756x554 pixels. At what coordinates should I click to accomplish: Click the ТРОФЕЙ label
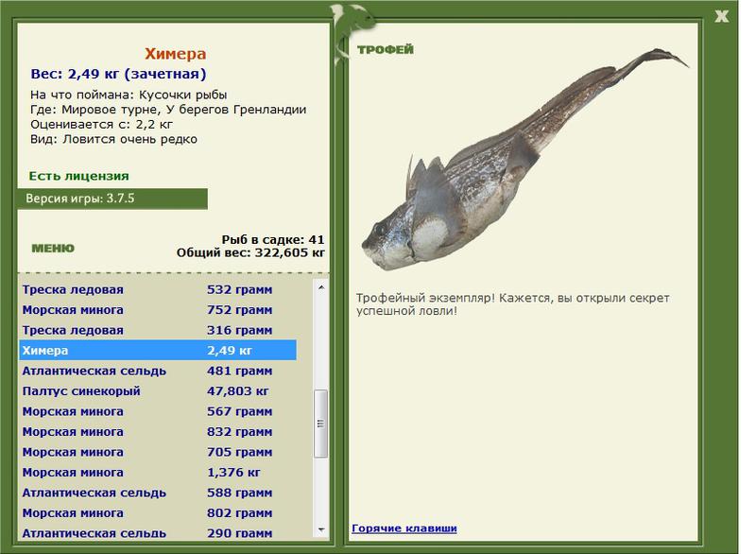pyautogui.click(x=386, y=49)
